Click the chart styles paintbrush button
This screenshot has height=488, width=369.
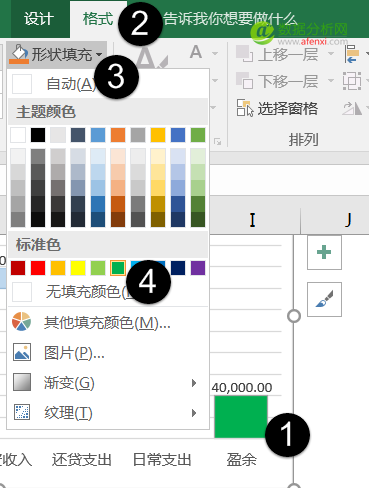coord(324,299)
